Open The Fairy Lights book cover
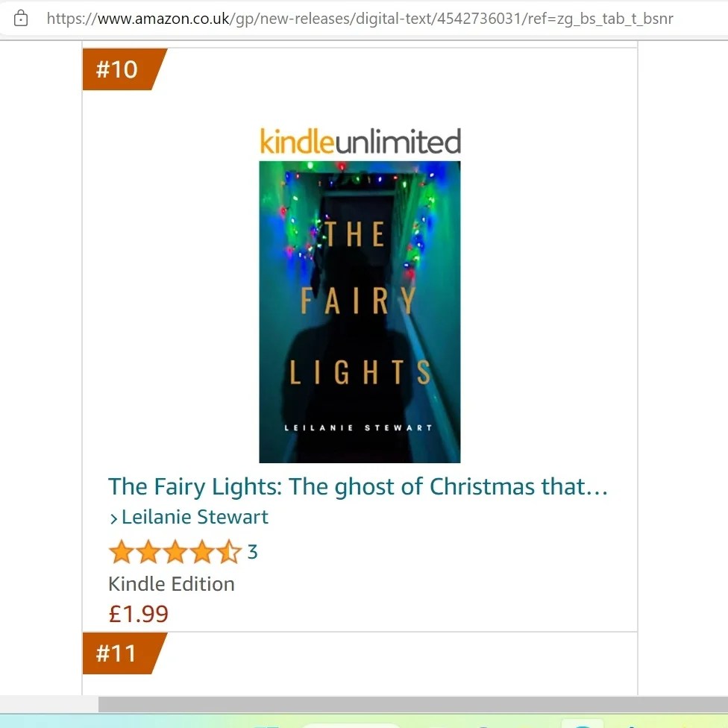Screen dimensions: 728x728 [x=360, y=312]
